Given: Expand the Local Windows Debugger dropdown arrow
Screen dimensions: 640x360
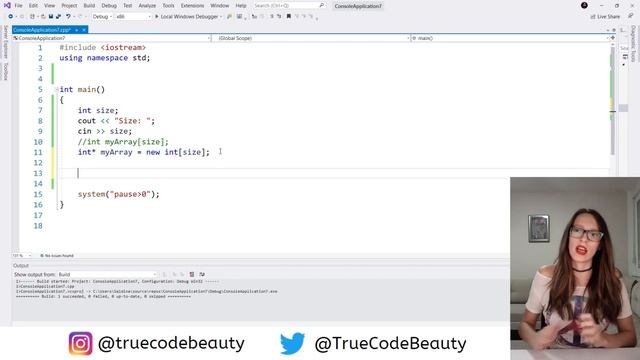Looking at the screenshot, I should click(221, 17).
